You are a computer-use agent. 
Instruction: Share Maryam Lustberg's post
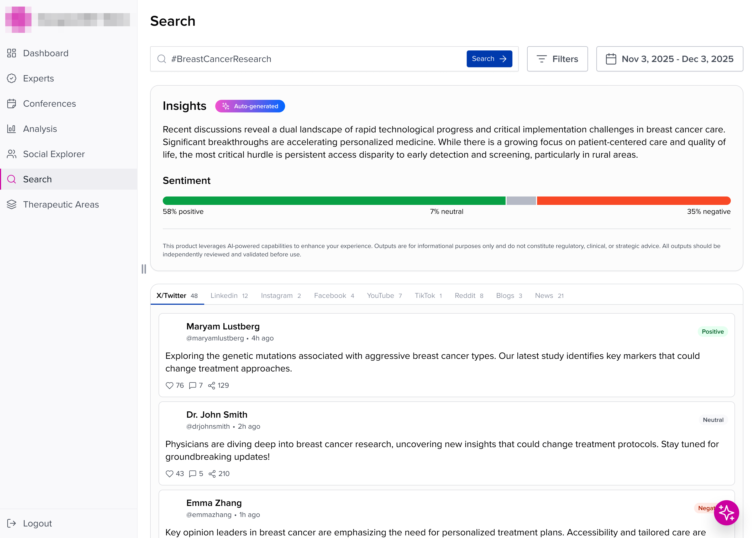coord(212,385)
